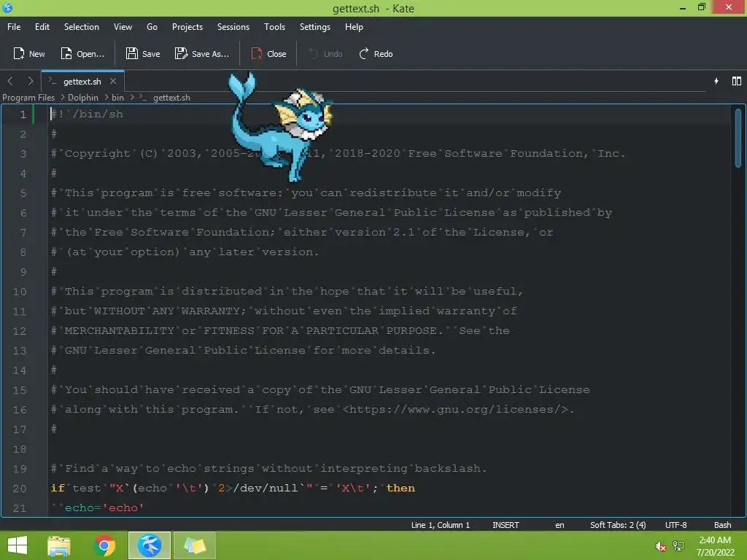The width and height of the screenshot is (747, 560).
Task: Toggle INSERT mode in status bar
Action: tap(506, 525)
